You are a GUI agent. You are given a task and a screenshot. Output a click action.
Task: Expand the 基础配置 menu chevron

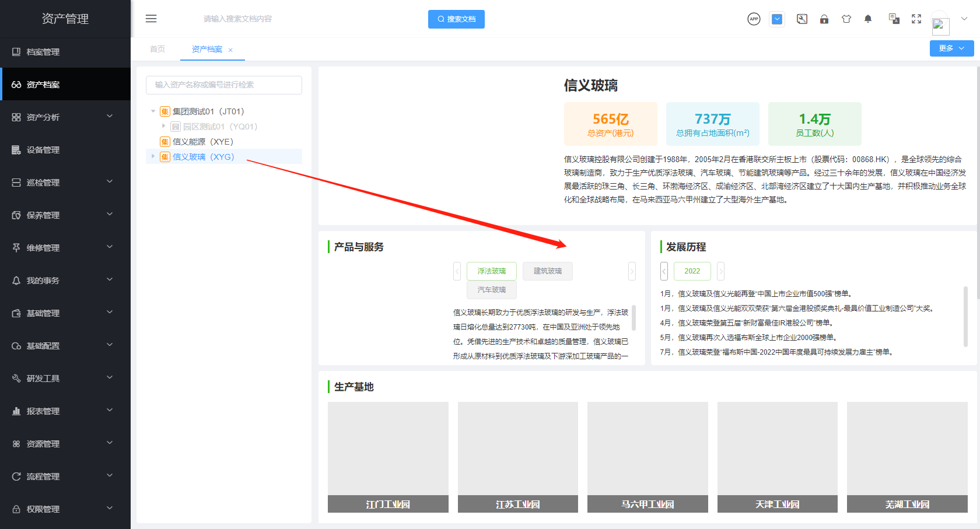coord(110,345)
